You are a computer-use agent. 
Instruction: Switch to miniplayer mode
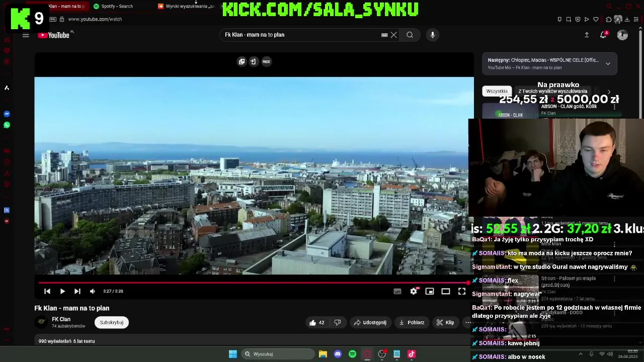click(x=430, y=291)
